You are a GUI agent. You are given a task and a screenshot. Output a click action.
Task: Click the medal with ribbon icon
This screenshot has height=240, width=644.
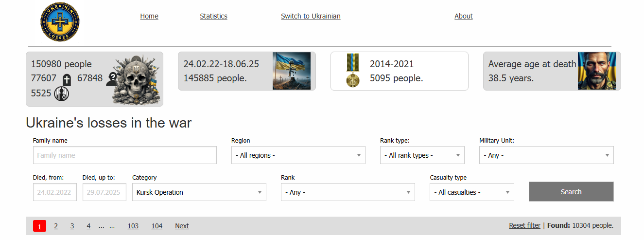tap(352, 71)
